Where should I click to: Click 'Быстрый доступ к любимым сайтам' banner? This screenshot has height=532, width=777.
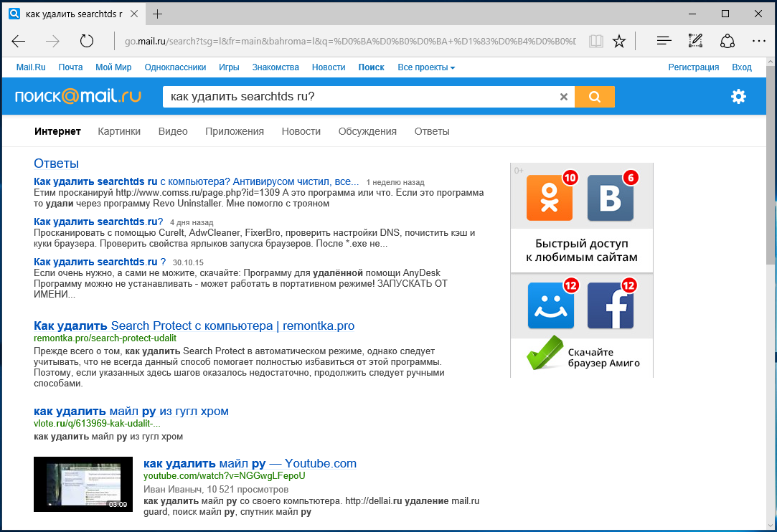(582, 250)
